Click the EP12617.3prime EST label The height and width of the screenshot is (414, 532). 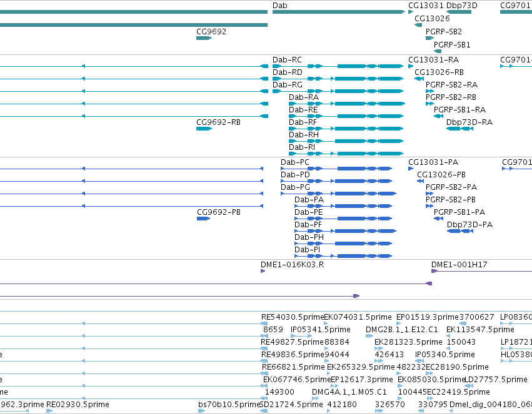362,380
